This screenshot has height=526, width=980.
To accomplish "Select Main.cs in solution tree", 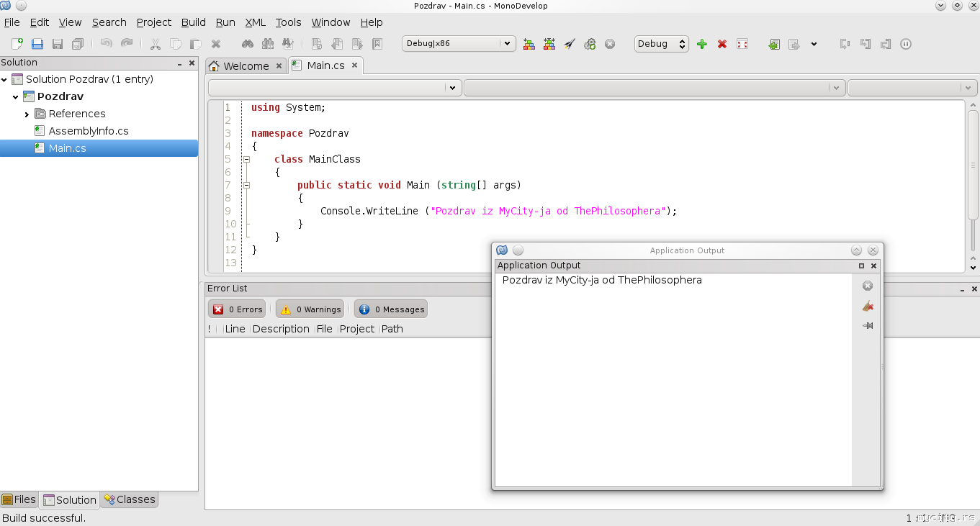I will 99,148.
